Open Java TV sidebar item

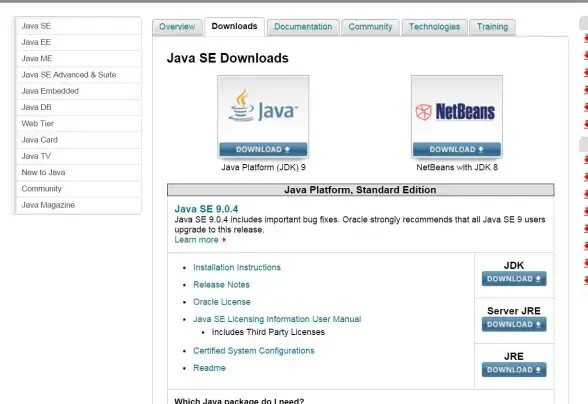(x=78, y=156)
